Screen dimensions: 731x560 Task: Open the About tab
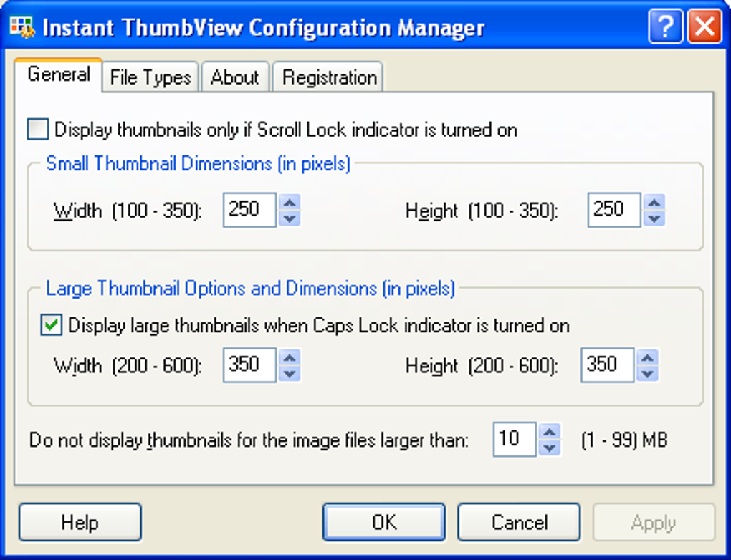pyautogui.click(x=235, y=77)
